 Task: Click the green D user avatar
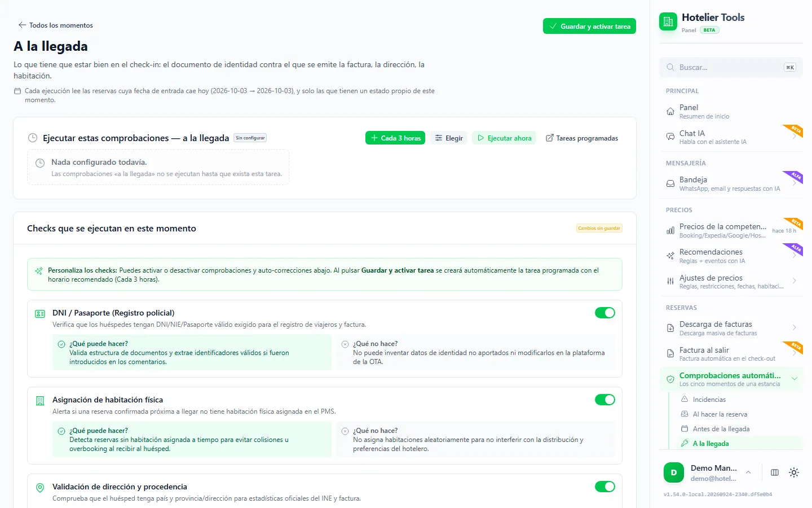tap(674, 472)
